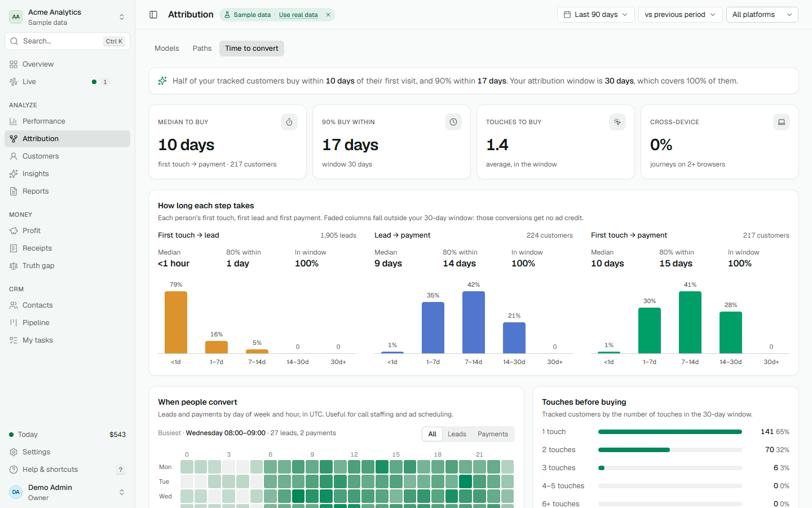The height and width of the screenshot is (508, 812).
Task: Click the 2 touches progress bar
Action: point(670,450)
